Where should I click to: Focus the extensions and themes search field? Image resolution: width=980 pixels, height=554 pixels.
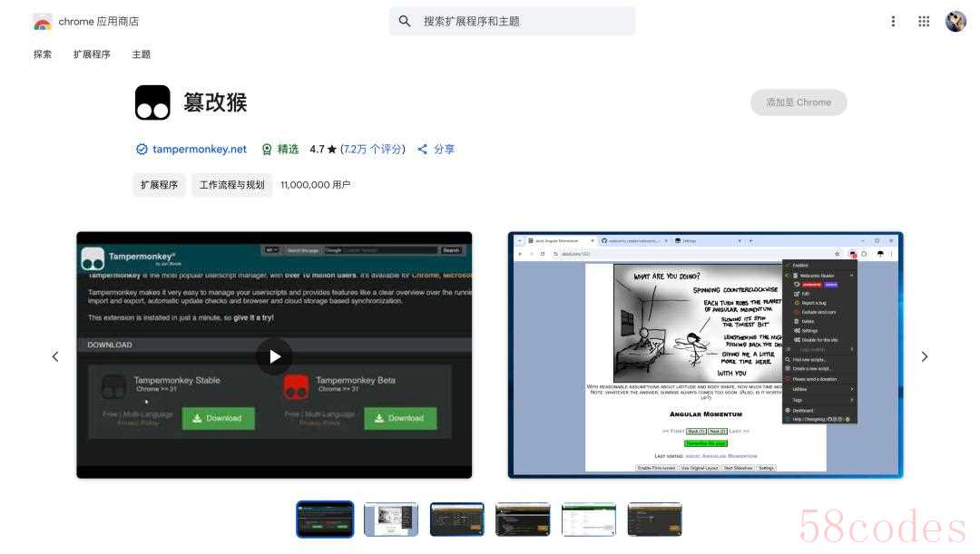(x=512, y=21)
